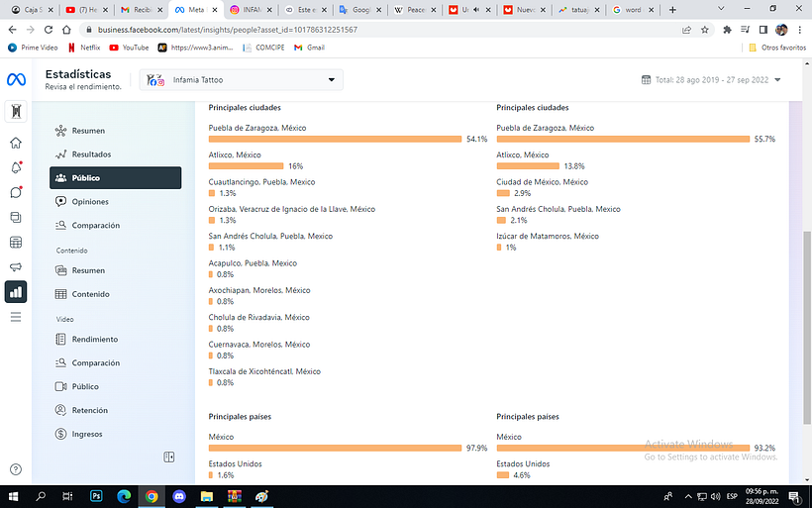Open the ads megaphone icon
Screen dimensions: 812x508
[16, 267]
